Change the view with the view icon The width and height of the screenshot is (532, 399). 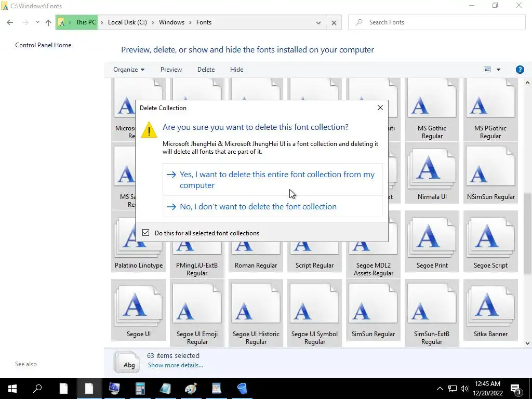point(487,70)
